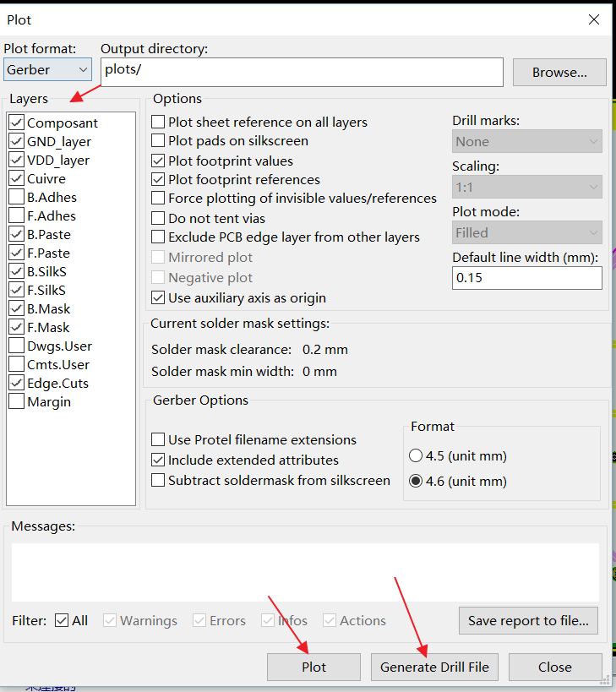This screenshot has width=616, height=692.
Task: Enable Use Protel filename extensions
Action: click(158, 440)
